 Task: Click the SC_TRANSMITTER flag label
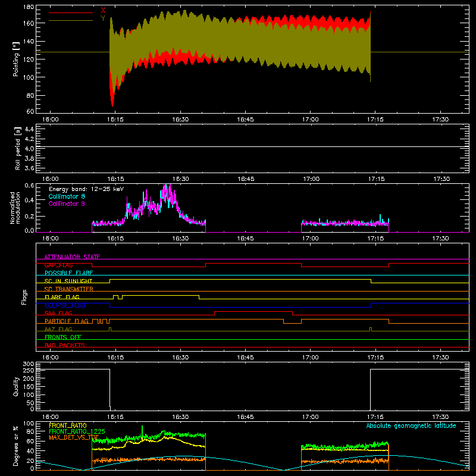[x=69, y=289]
